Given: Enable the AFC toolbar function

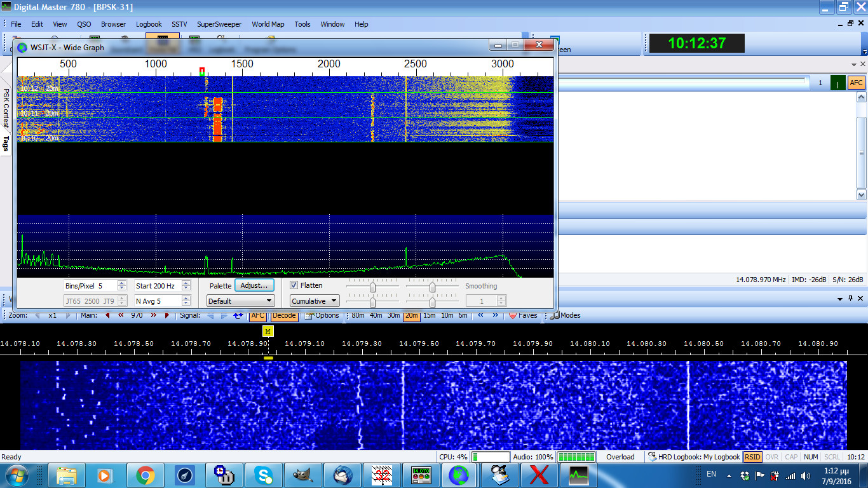Looking at the screenshot, I should tap(257, 315).
